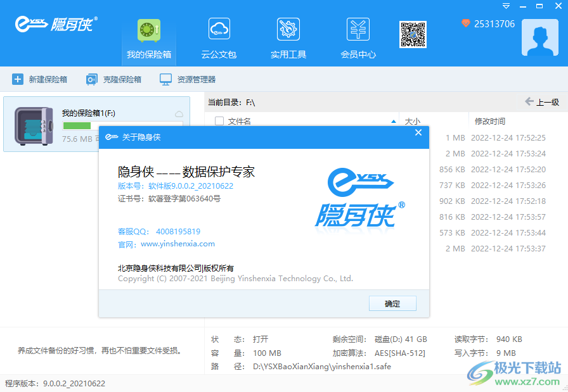The width and height of the screenshot is (568, 392).
Task: Open the 会员中心 member center icon
Action: 357,29
